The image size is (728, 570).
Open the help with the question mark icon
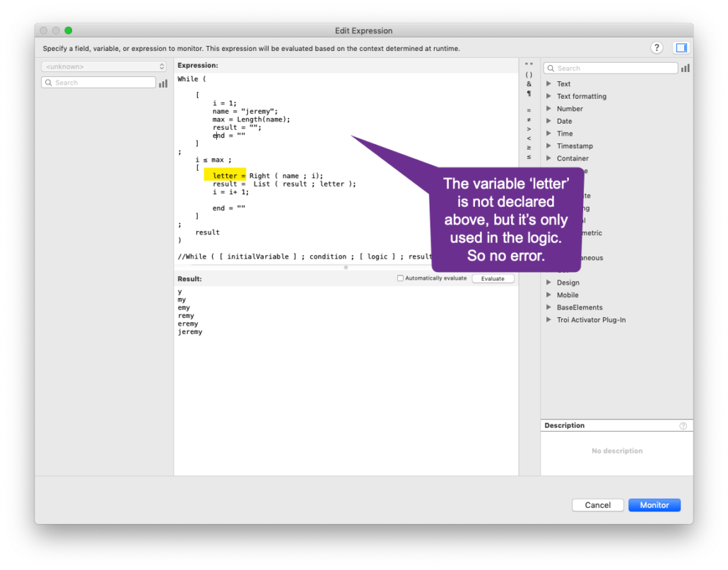pos(656,47)
